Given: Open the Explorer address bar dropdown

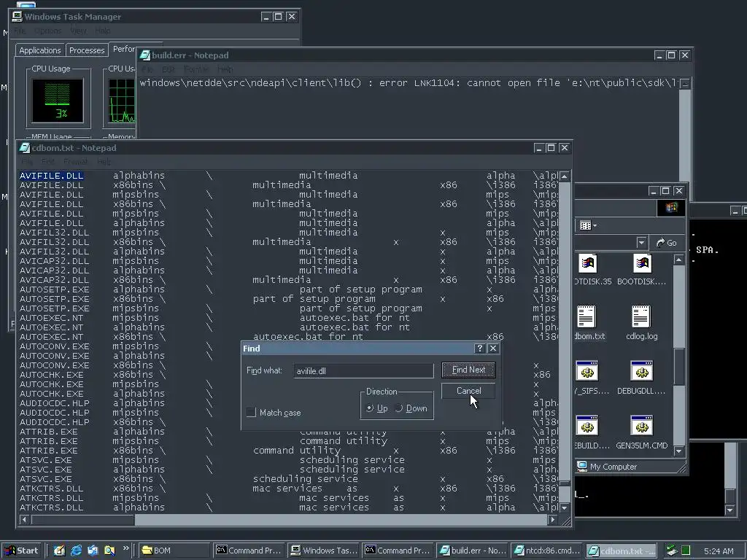Looking at the screenshot, I should point(641,243).
